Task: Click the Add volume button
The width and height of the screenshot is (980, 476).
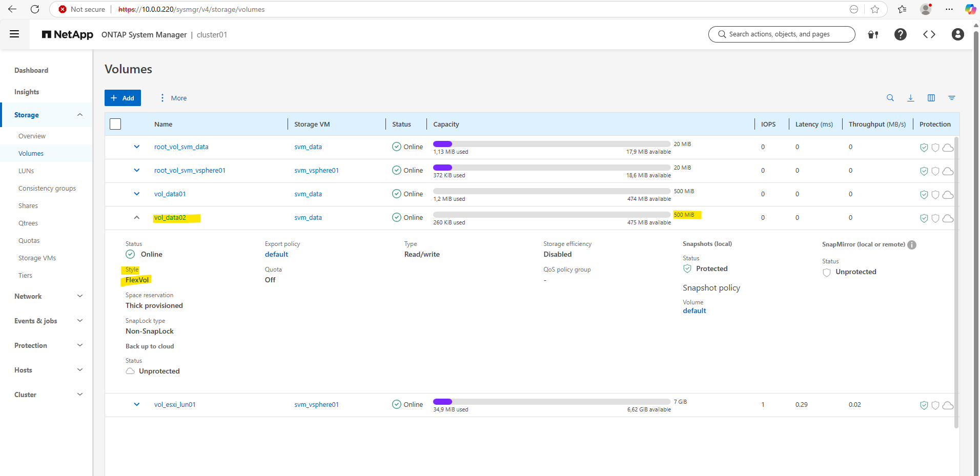Action: [x=122, y=98]
